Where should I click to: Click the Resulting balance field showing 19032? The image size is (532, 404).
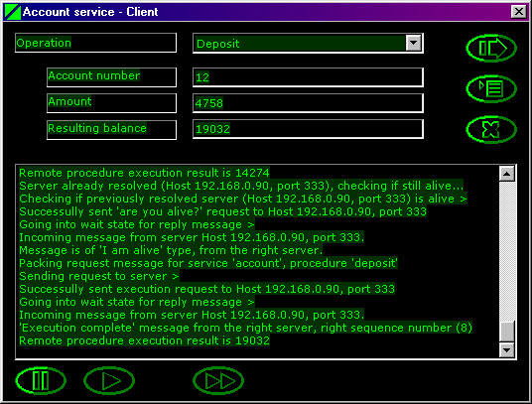(x=308, y=129)
